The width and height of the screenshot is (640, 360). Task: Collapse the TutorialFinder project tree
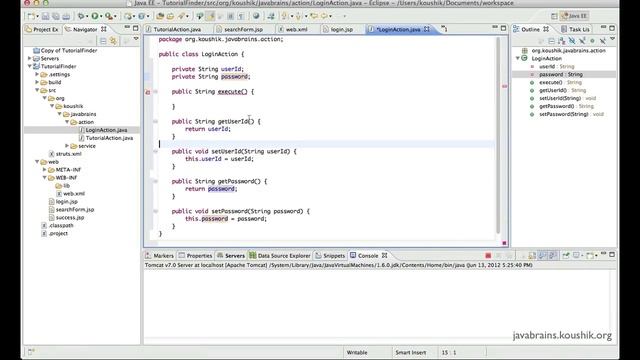(29, 66)
